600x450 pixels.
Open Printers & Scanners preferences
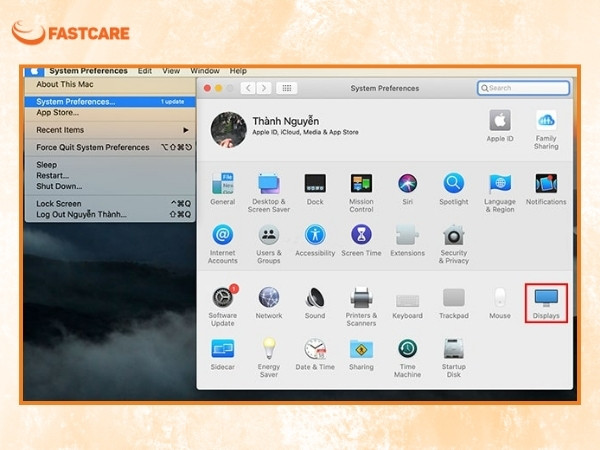coord(361,306)
